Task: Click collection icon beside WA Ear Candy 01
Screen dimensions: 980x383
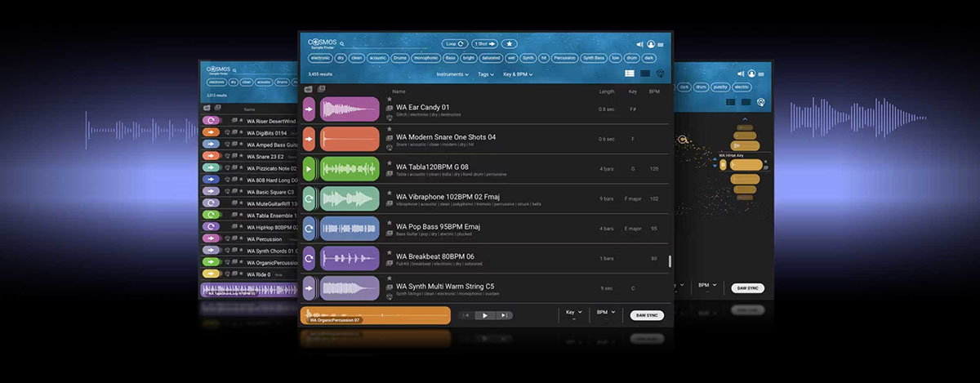Action: [390, 109]
